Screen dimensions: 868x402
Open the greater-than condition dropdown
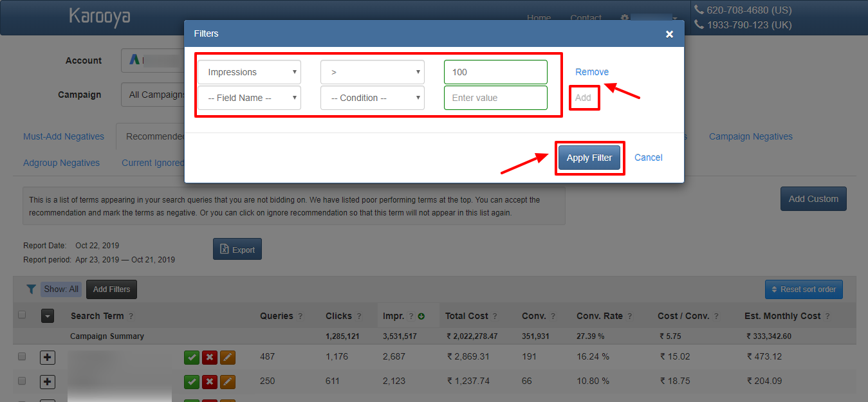tap(372, 72)
